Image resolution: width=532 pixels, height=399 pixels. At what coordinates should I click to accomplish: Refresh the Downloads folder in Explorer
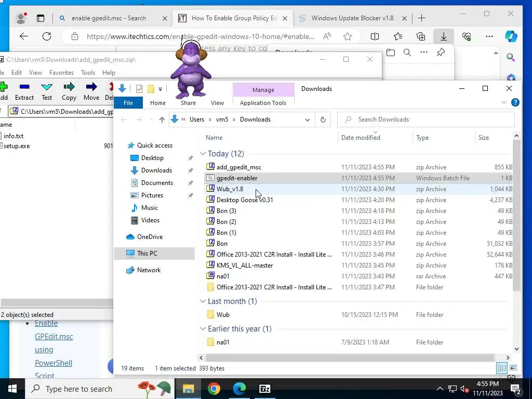[x=323, y=119]
